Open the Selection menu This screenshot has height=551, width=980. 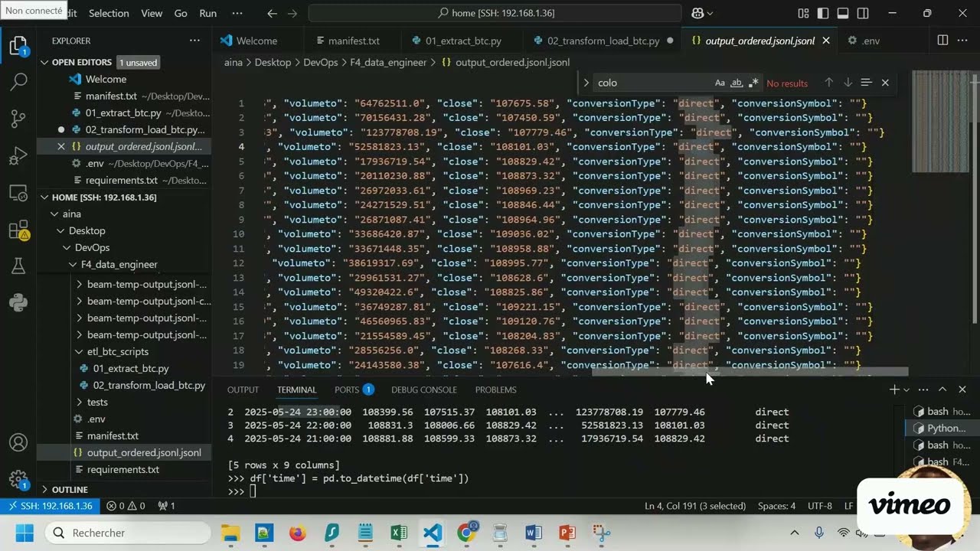pos(109,13)
